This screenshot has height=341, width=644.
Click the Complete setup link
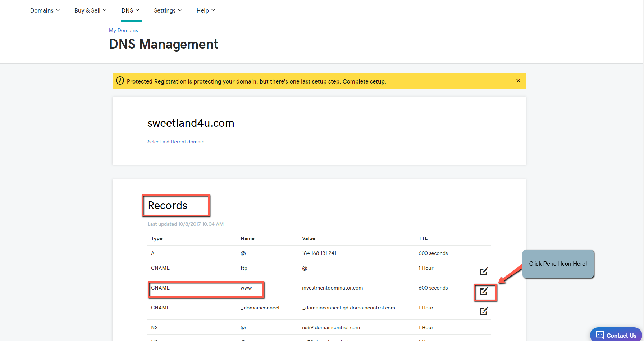364,81
